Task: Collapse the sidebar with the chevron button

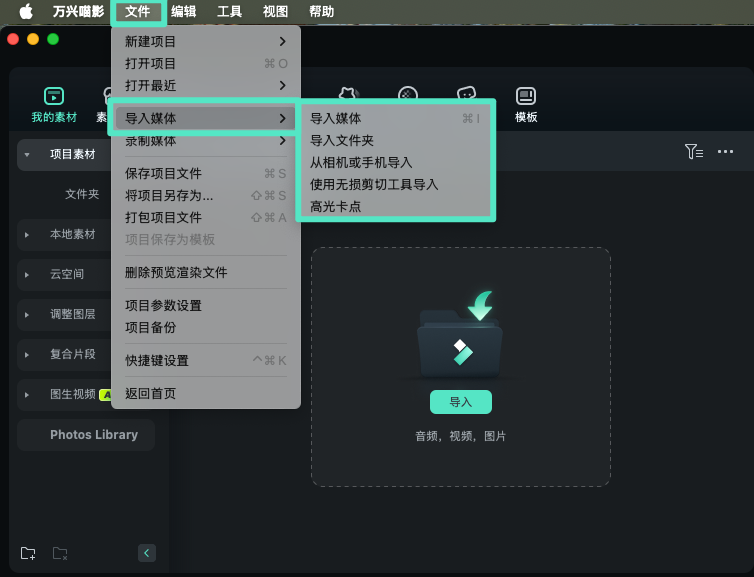Action: click(x=147, y=553)
